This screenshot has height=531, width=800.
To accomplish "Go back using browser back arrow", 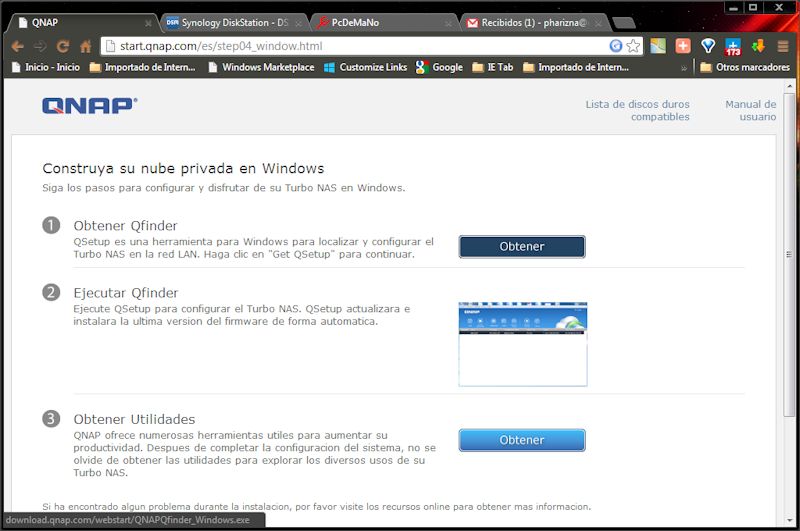I will point(18,46).
